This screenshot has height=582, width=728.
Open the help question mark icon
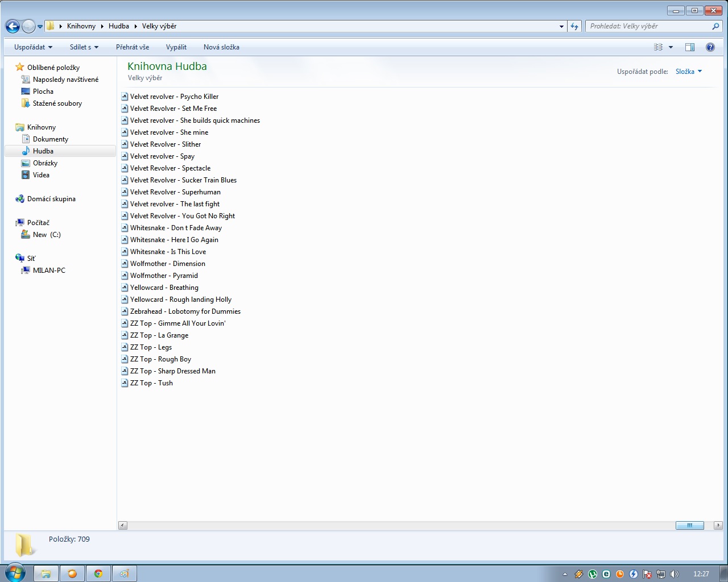[710, 47]
